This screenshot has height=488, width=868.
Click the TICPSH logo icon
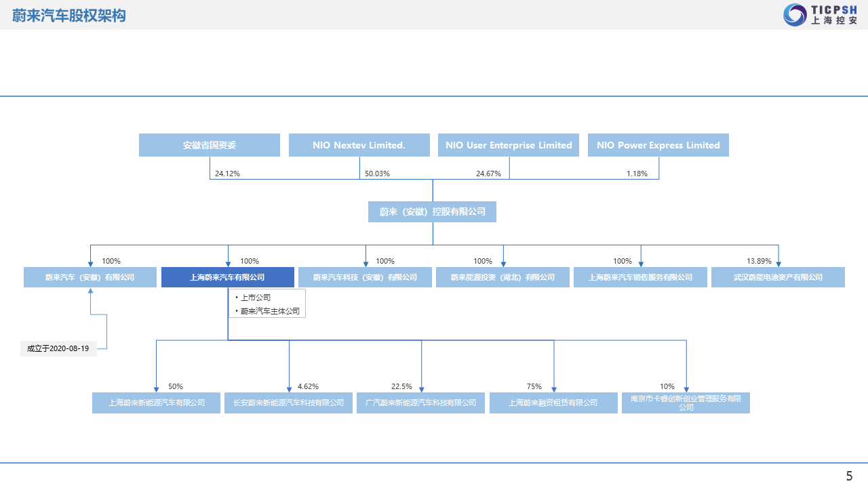point(795,15)
